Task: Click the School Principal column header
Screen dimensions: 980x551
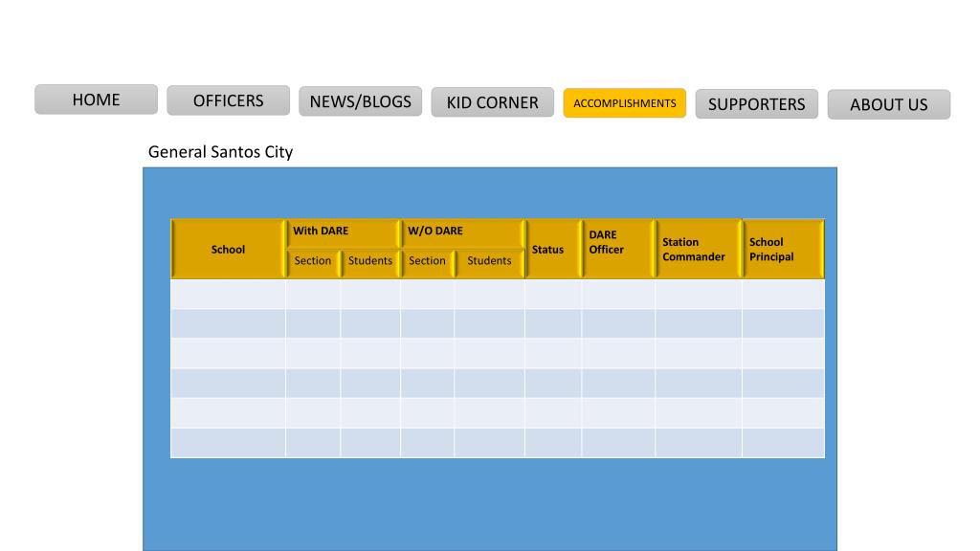Action: [x=783, y=250]
